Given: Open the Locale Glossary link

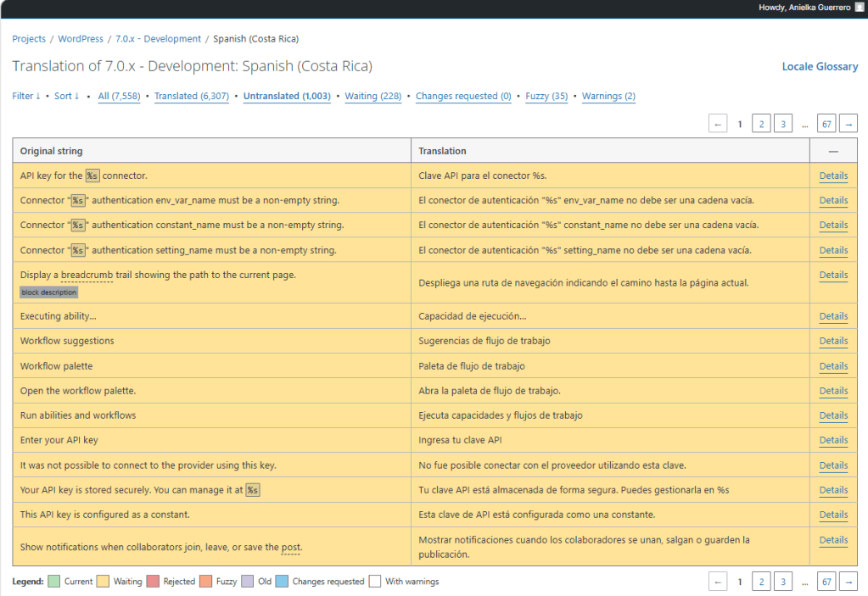Looking at the screenshot, I should coord(820,67).
